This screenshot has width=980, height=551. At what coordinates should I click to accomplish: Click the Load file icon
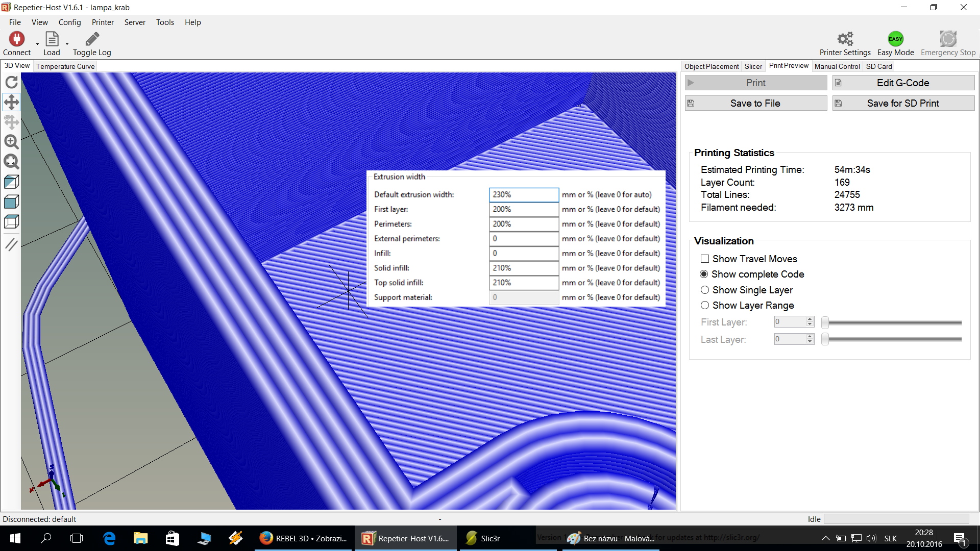click(52, 39)
